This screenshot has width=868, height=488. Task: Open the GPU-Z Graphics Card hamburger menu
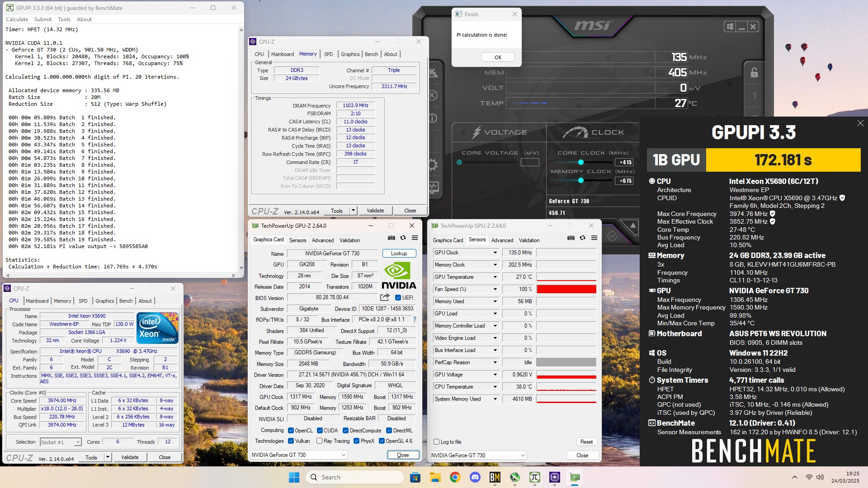point(415,238)
